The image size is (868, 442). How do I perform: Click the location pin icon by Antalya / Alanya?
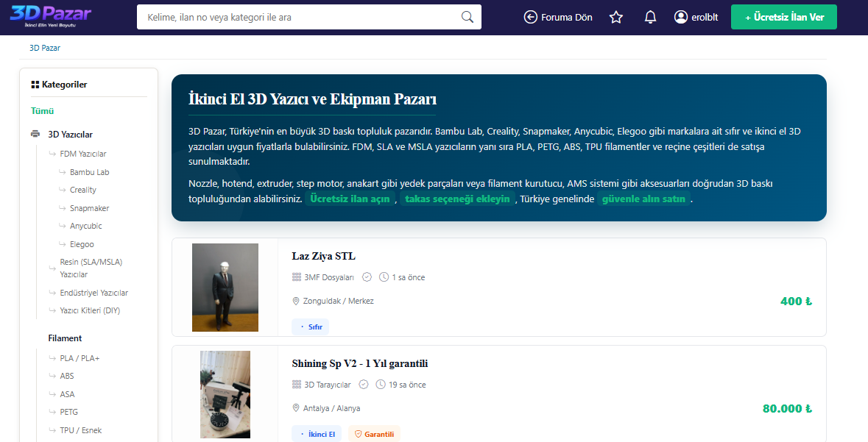[296, 408]
